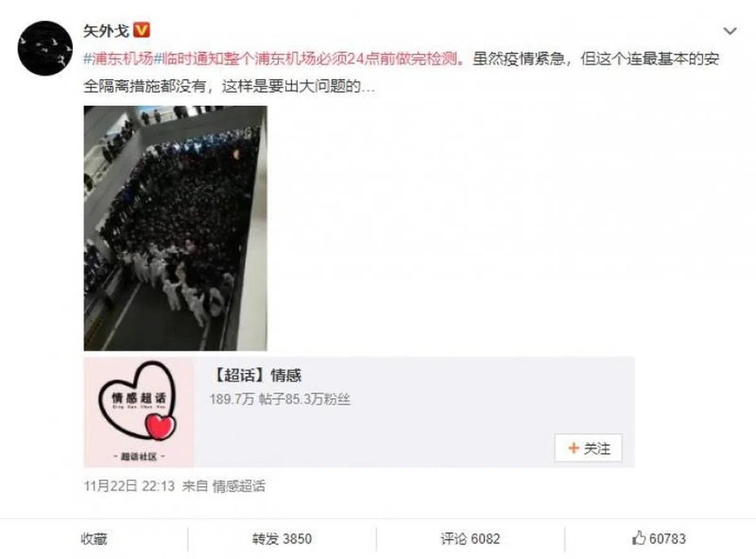
Task: Open the 11月22日 22:13 timestamp link
Action: click(x=129, y=486)
